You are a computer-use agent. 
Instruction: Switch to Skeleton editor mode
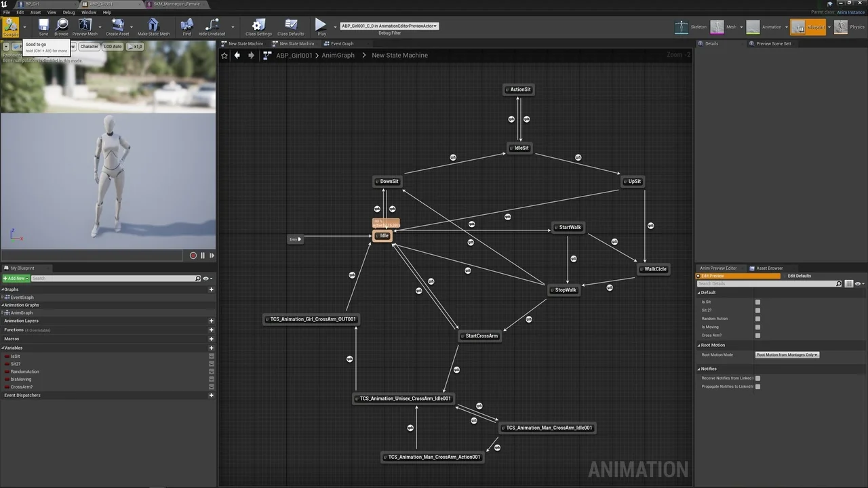click(x=682, y=27)
